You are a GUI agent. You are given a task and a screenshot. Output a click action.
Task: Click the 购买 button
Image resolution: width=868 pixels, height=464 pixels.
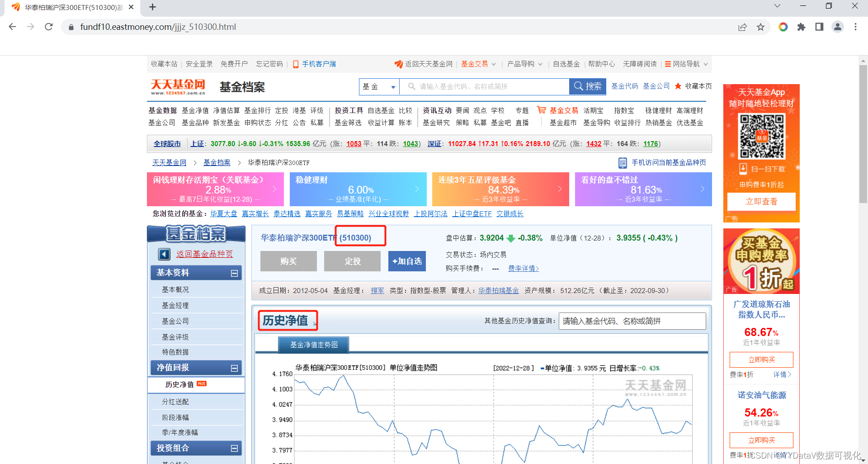point(288,261)
